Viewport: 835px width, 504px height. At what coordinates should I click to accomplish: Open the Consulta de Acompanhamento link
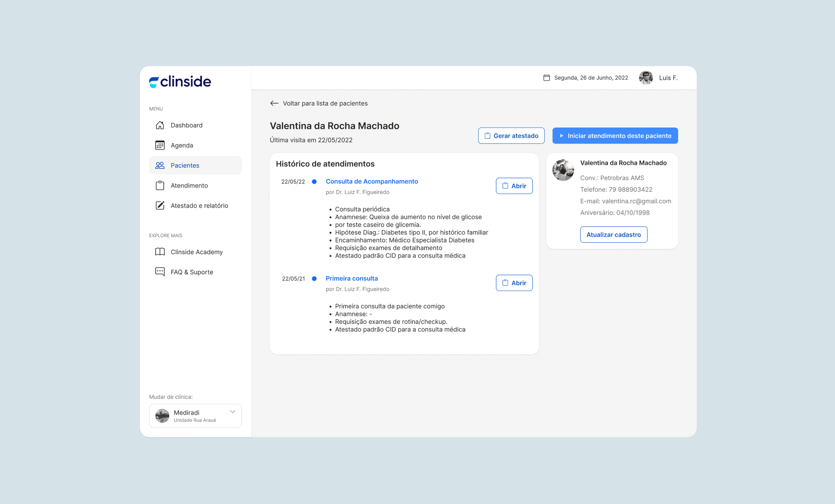(x=371, y=181)
